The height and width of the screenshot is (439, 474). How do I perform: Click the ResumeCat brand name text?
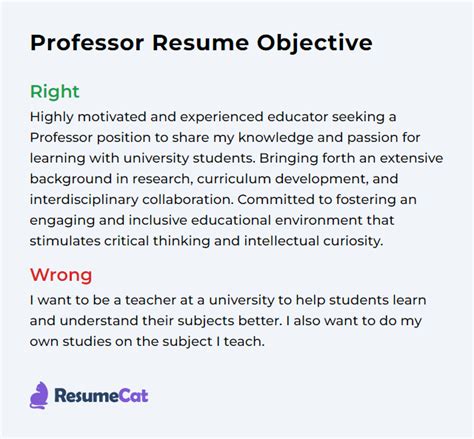click(x=101, y=396)
